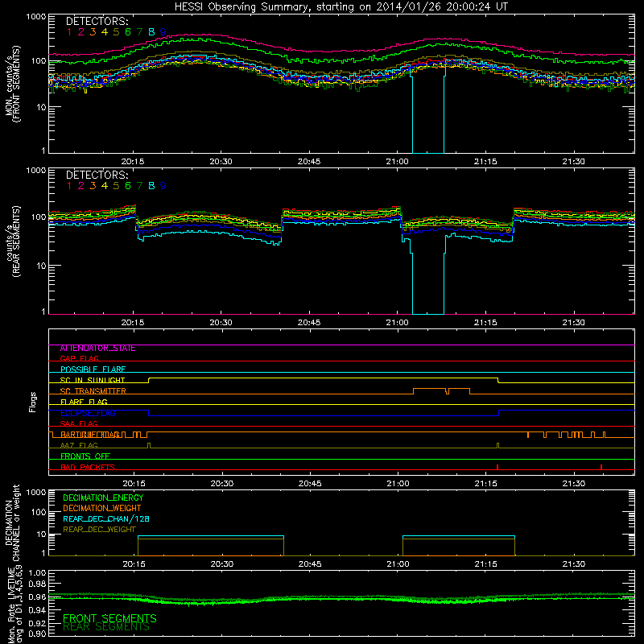Click the 20:30 tick label under the decimation plot
Image resolution: width=644 pixels, height=644 pixels.
click(222, 564)
